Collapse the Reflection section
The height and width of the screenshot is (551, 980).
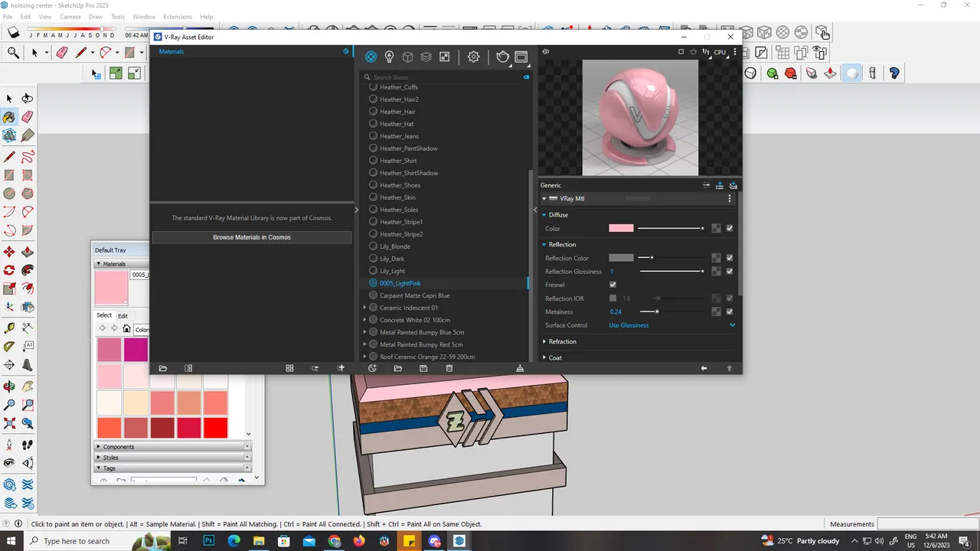tap(544, 245)
